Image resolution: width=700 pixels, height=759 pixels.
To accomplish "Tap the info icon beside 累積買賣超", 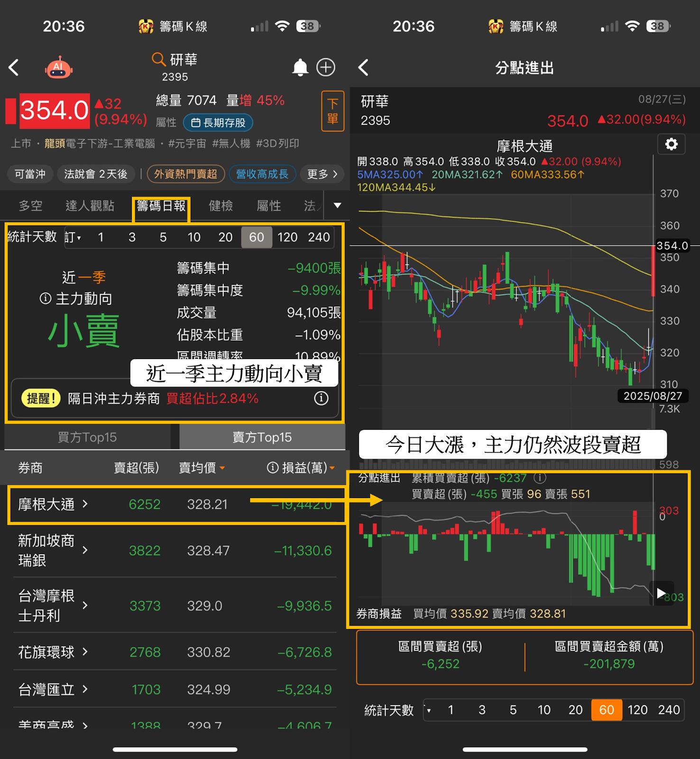I will point(540,478).
